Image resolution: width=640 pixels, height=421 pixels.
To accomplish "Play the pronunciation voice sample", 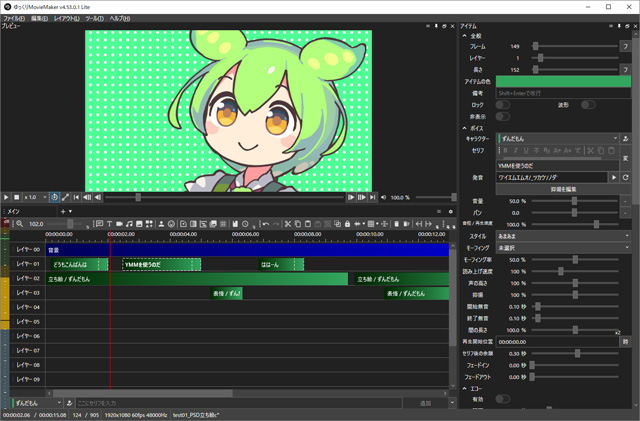I will [613, 178].
